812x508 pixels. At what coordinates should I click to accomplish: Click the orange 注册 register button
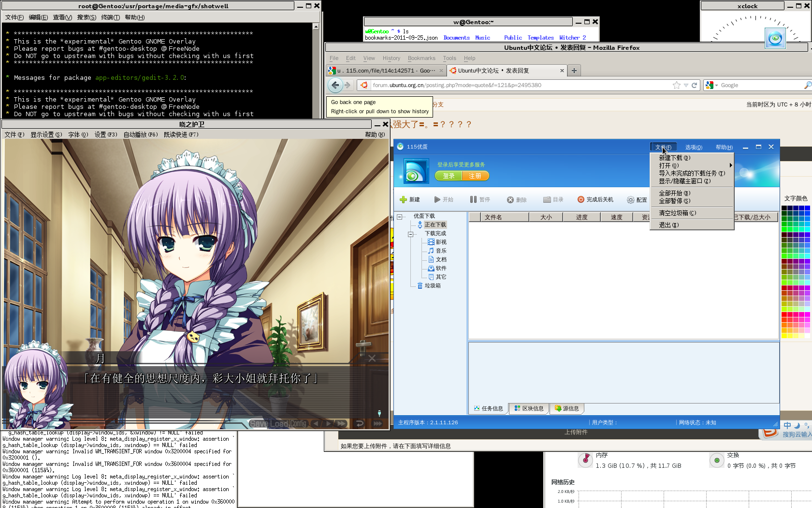point(476,176)
